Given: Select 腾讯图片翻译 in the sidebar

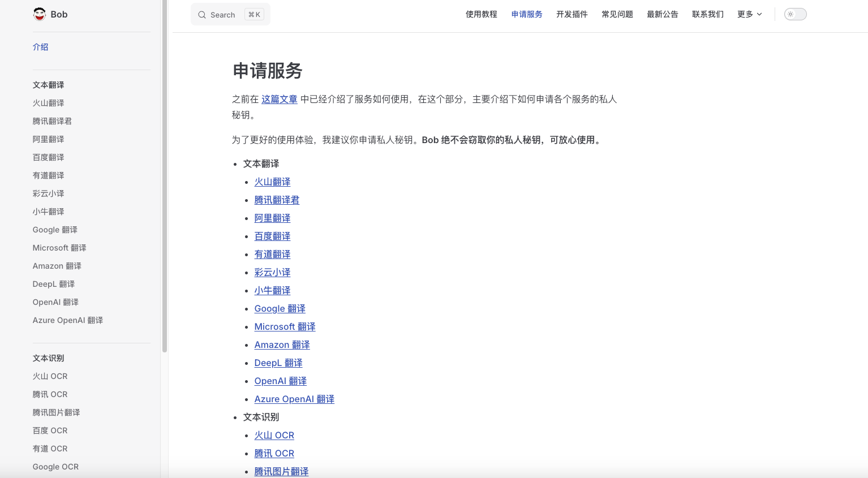Looking at the screenshot, I should [56, 412].
